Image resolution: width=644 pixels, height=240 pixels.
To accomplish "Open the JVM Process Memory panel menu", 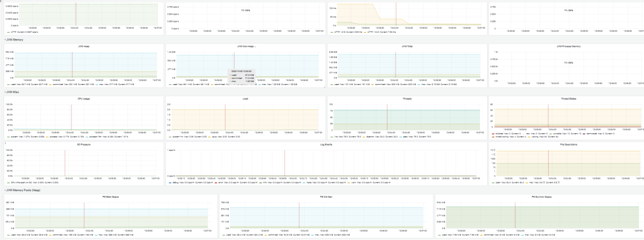I will [568, 46].
